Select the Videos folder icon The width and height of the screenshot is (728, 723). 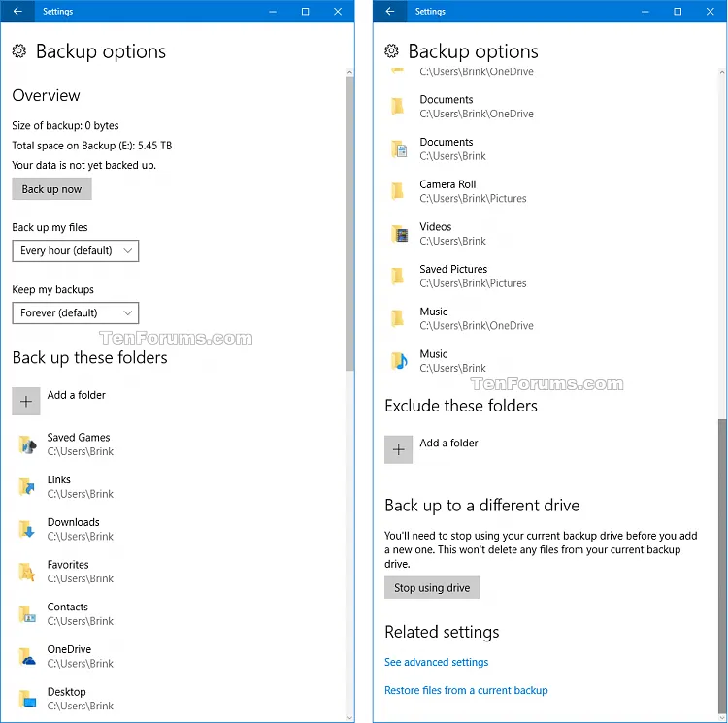pyautogui.click(x=399, y=234)
